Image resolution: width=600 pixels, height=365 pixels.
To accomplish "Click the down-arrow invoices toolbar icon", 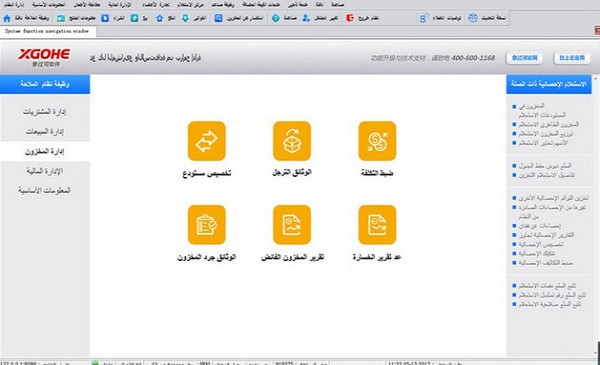I will point(185,18).
